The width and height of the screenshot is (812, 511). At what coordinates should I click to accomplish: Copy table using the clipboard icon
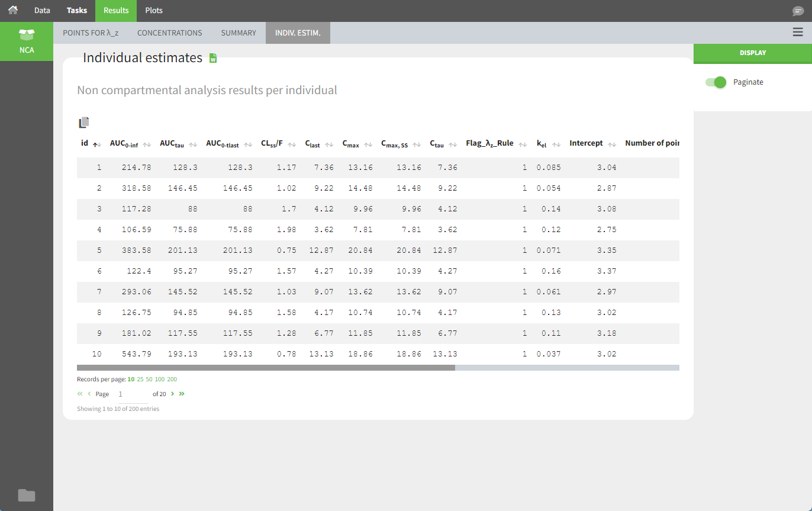click(84, 123)
